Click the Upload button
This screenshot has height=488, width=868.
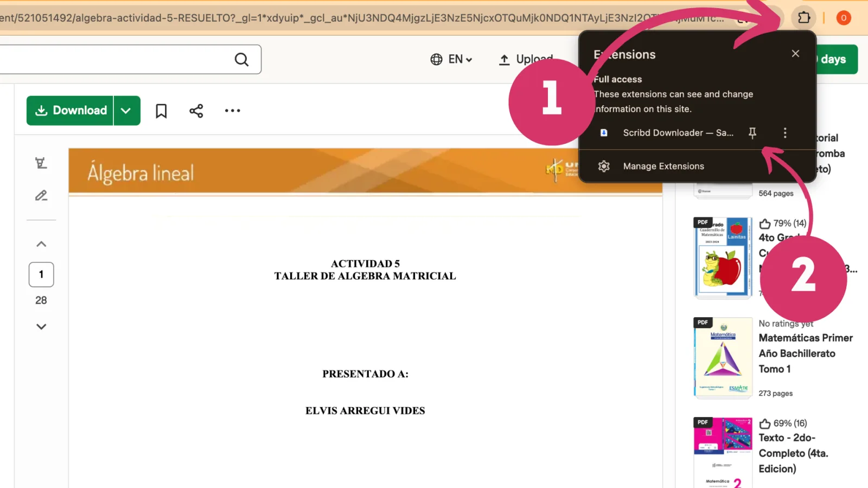click(526, 59)
